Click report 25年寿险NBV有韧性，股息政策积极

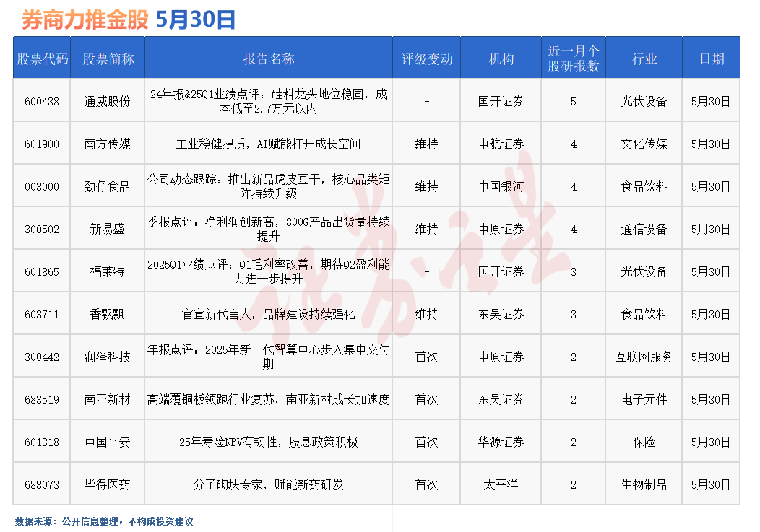tap(269, 442)
